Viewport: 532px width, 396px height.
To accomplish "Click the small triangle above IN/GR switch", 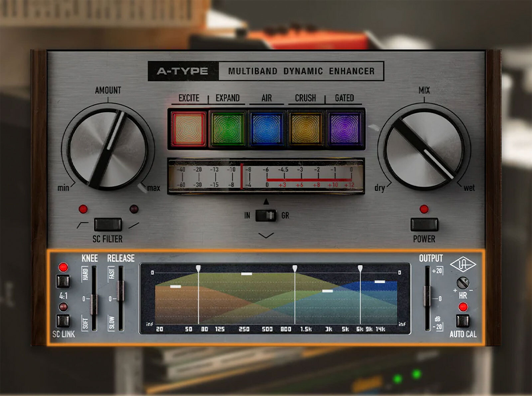I will [266, 201].
